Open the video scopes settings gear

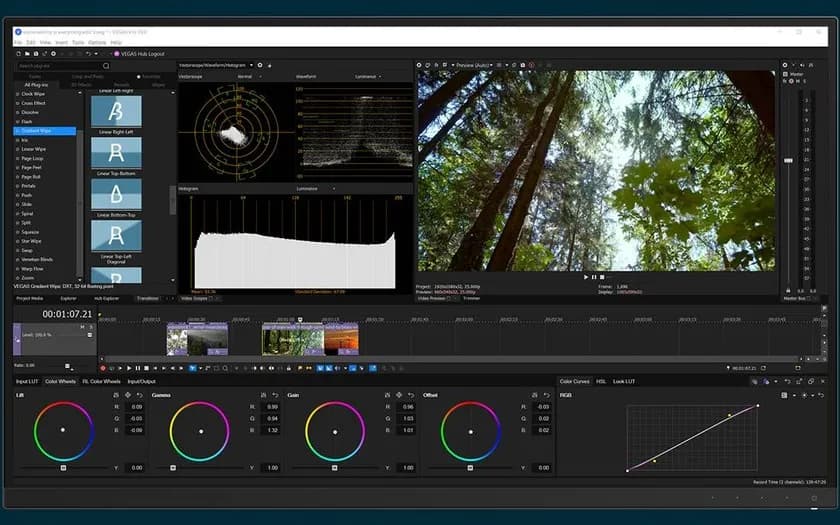pyautogui.click(x=260, y=65)
